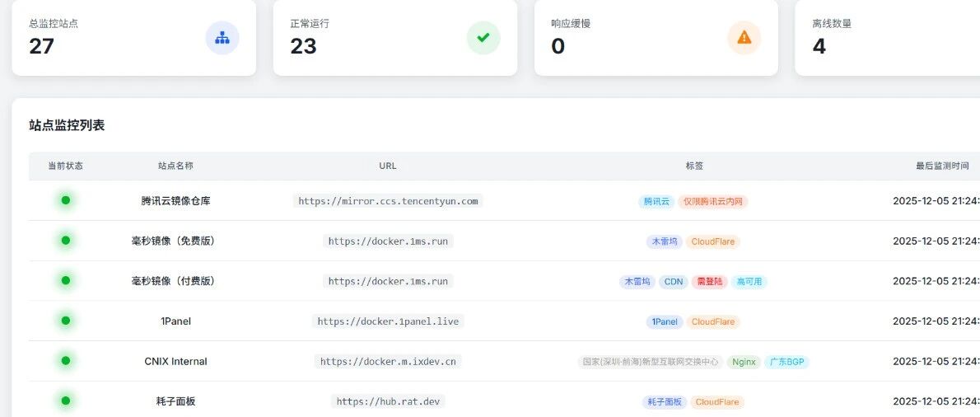Open https://docker.m.ixdev.cn URL
Screen dimensions: 980x417
point(388,361)
